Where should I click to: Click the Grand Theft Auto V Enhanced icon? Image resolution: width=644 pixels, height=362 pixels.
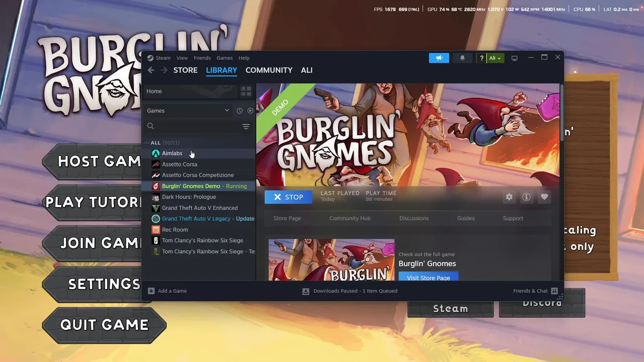(x=155, y=208)
